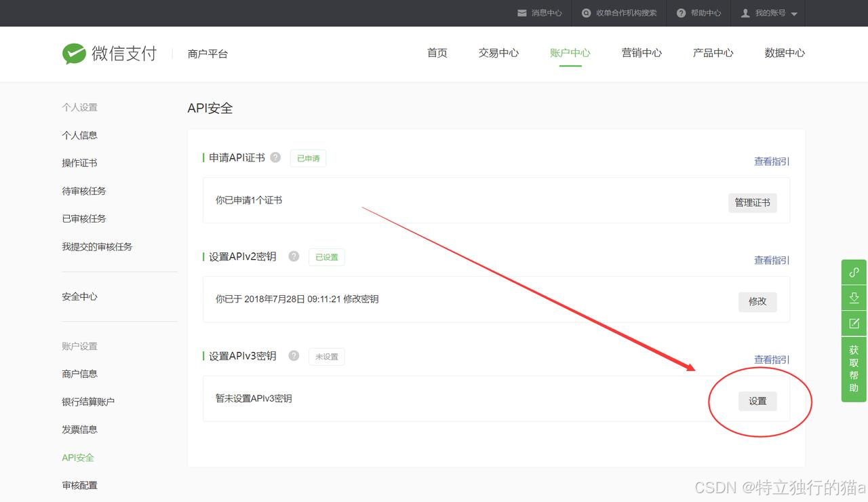The width and height of the screenshot is (868, 502).
Task: Open 查看指引 link for 申请API证书
Action: point(772,161)
